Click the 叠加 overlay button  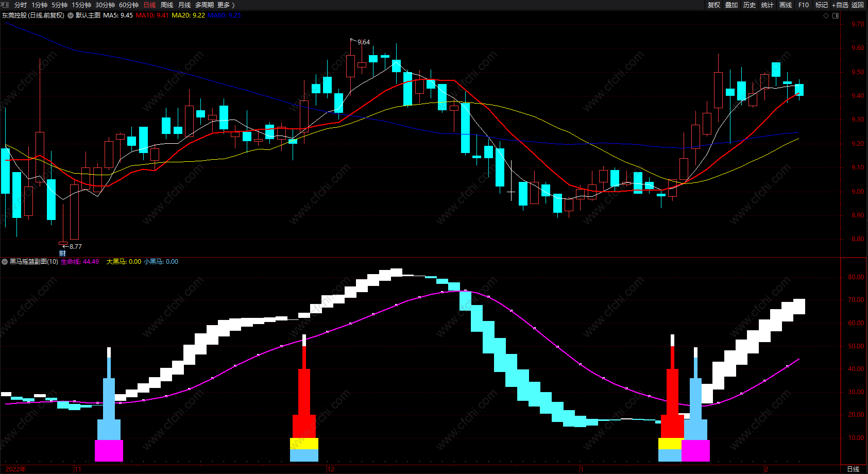tap(731, 5)
